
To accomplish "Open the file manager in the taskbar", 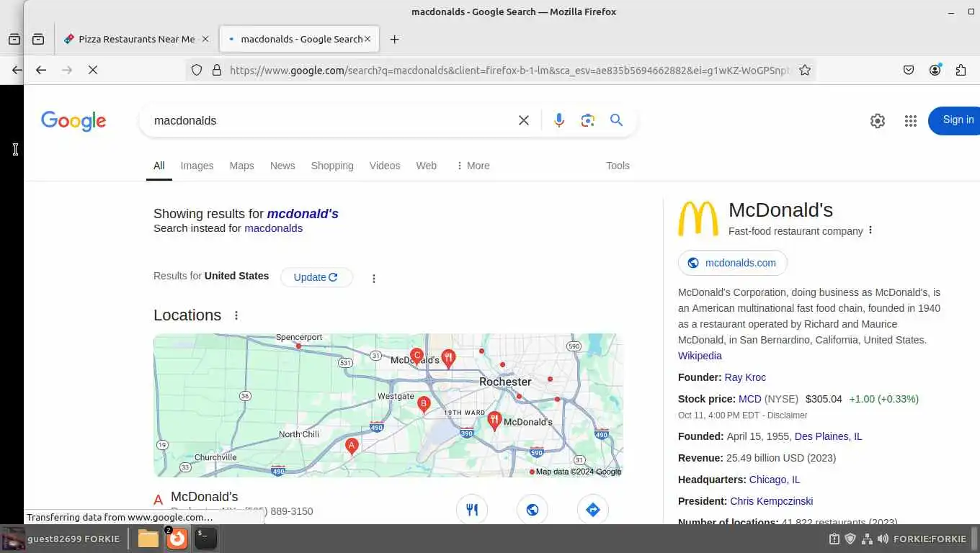I will (148, 538).
